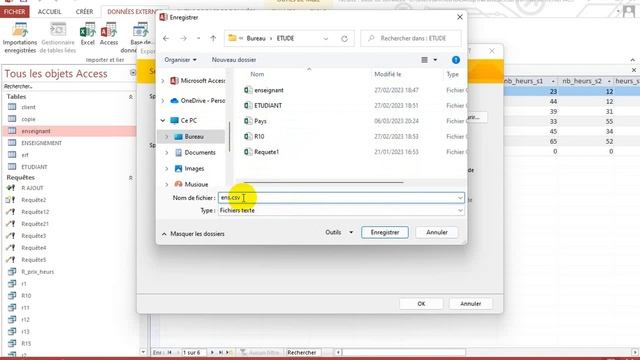Switch to the CRÉER ribbon tab
Image resolution: width=640 pixels, height=360 pixels.
click(84, 12)
